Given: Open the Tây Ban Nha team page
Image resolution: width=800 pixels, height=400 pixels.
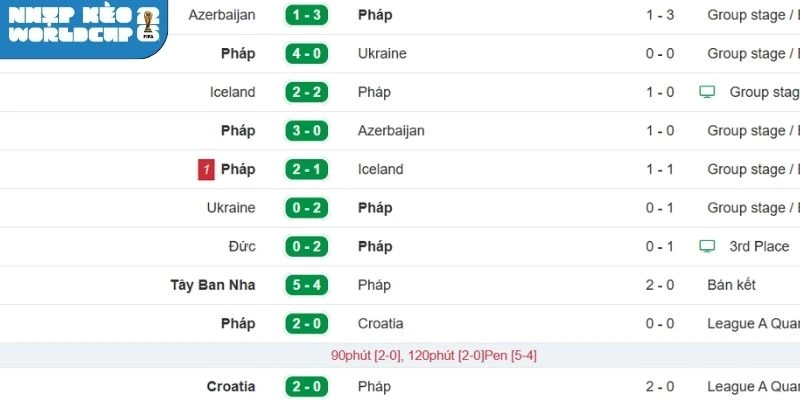Looking at the screenshot, I should (x=213, y=285).
